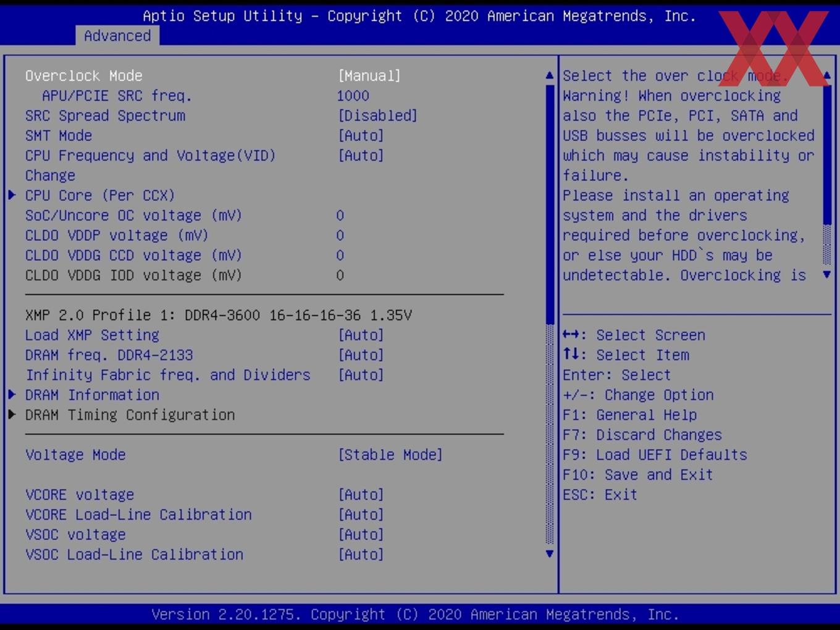The image size is (840, 630).
Task: Change VSOC Load-Line Calibration [Auto] value
Action: tap(361, 555)
